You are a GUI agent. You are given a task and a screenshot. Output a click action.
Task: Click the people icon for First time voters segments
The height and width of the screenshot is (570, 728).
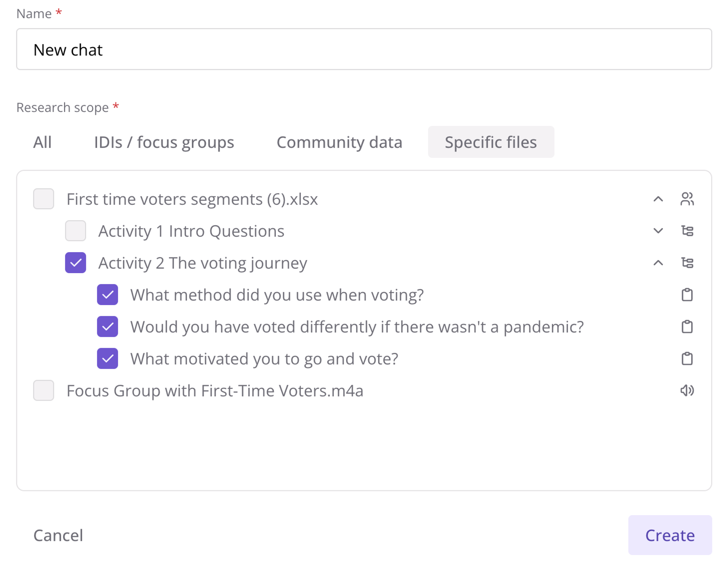pyautogui.click(x=687, y=199)
